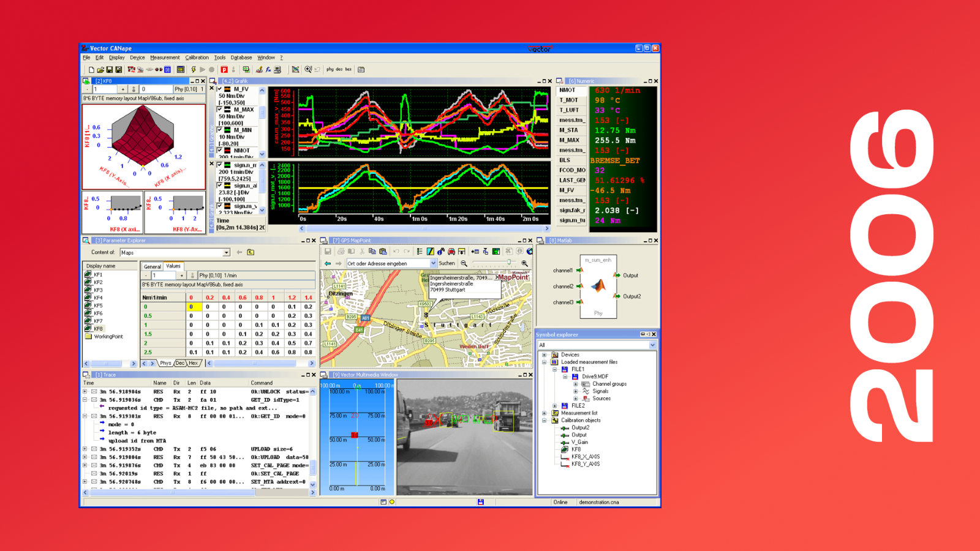This screenshot has height=551, width=980.
Task: Switch to the Dec tab below the table
Action: (180, 363)
